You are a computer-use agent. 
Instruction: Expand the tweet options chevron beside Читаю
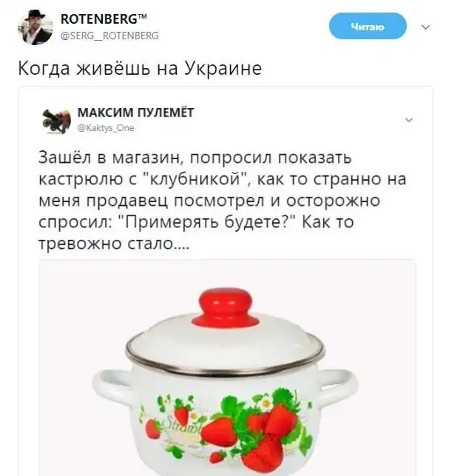click(x=425, y=27)
